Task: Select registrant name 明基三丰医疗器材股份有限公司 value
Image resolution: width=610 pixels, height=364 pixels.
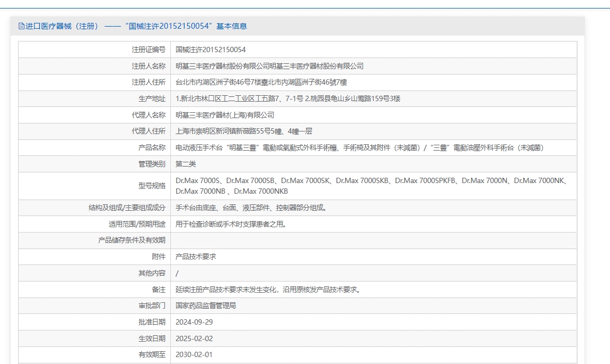Action: [269, 66]
